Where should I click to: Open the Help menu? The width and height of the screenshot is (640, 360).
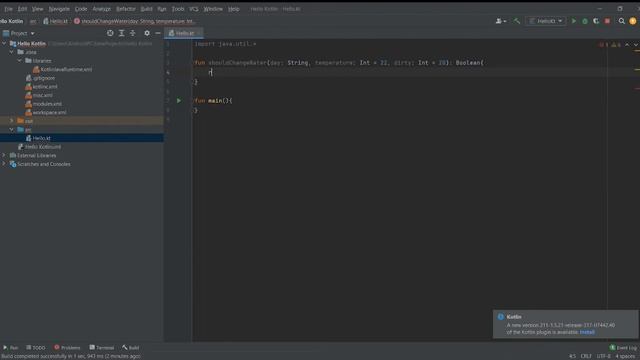pyautogui.click(x=233, y=9)
